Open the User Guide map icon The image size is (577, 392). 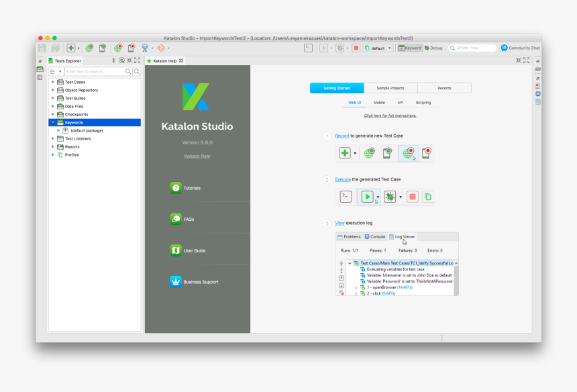(176, 250)
